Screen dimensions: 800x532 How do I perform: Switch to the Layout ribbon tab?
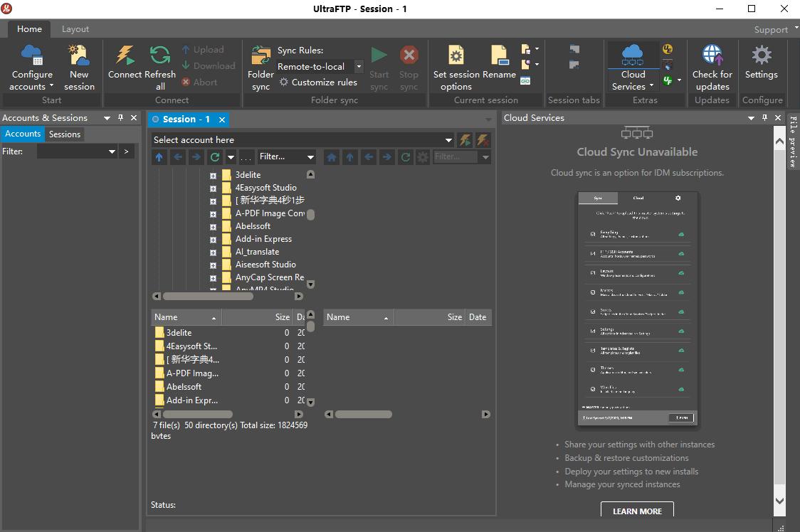pos(75,29)
